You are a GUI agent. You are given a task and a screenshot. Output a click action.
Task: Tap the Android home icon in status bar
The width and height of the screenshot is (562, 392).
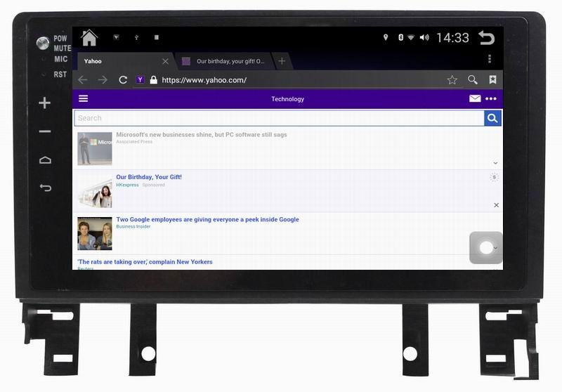point(89,38)
